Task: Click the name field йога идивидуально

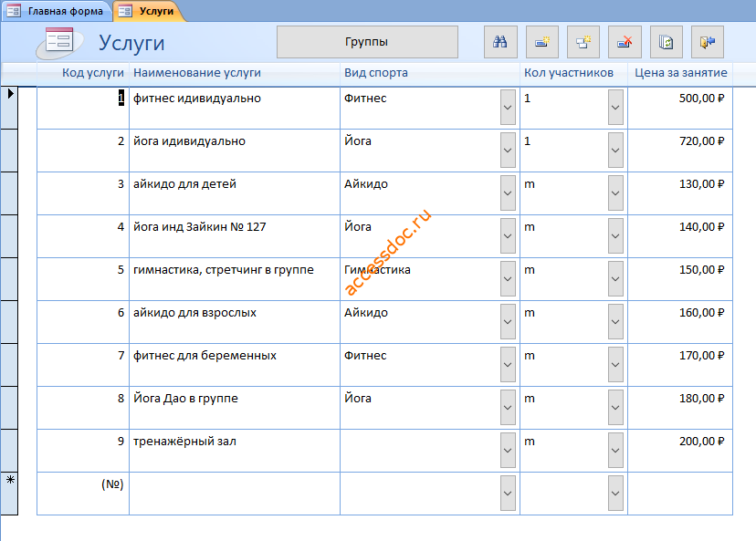Action: click(235, 151)
